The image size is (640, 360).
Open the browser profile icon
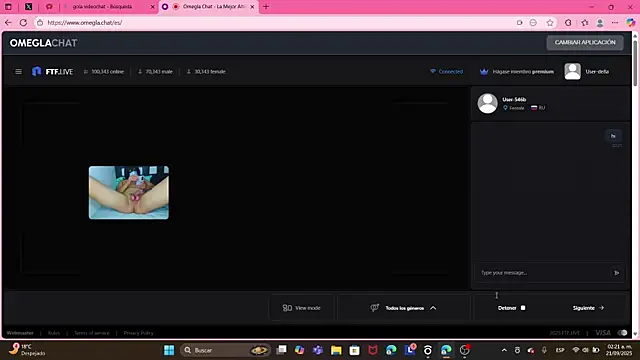point(600,22)
